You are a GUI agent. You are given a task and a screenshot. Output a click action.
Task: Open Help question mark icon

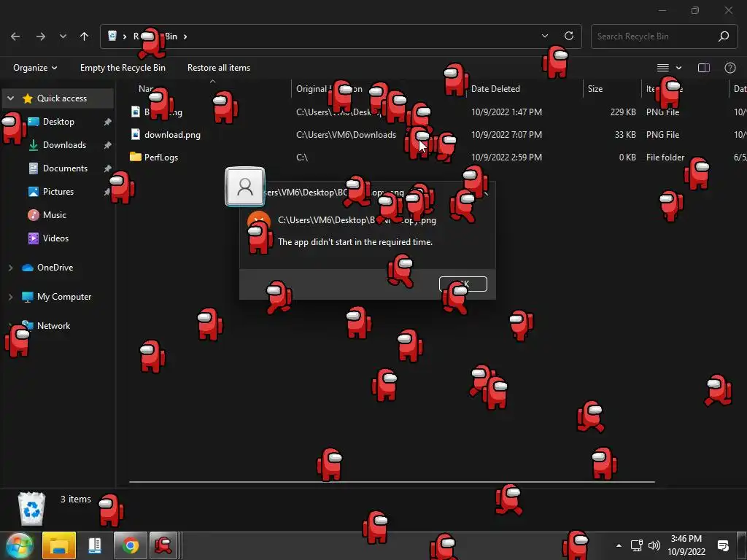click(729, 68)
